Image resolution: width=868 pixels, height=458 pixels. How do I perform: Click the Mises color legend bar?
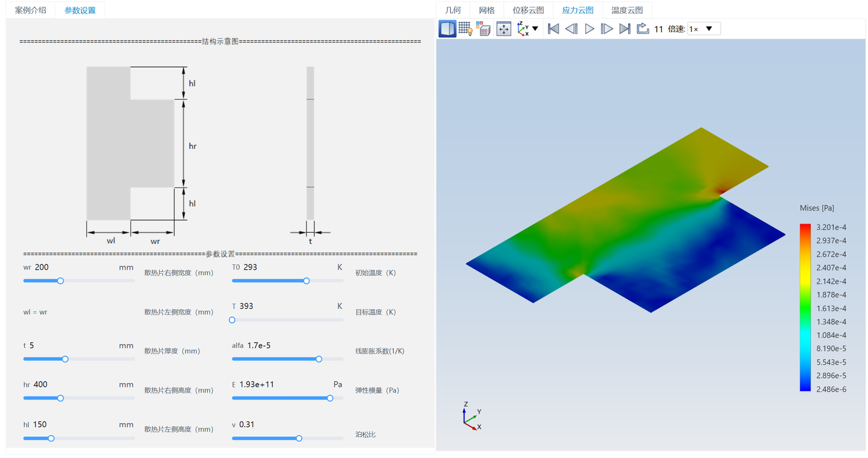[x=805, y=308]
